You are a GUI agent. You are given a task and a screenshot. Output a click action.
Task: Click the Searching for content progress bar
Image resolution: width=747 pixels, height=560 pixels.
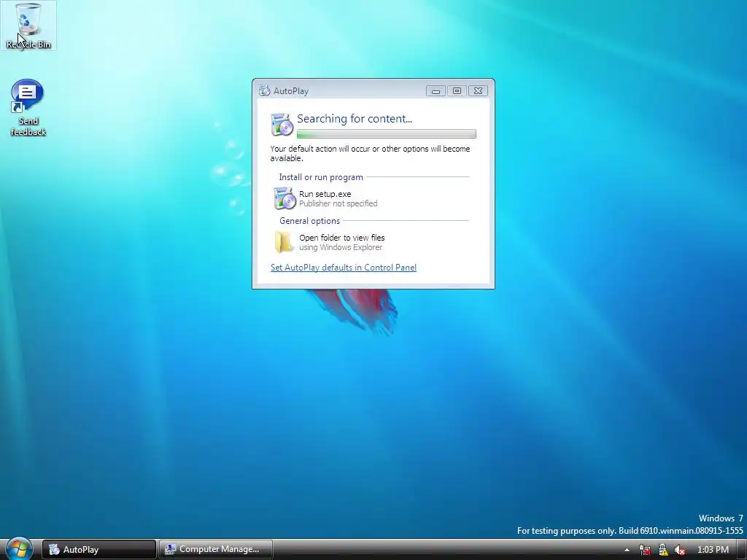pos(387,134)
